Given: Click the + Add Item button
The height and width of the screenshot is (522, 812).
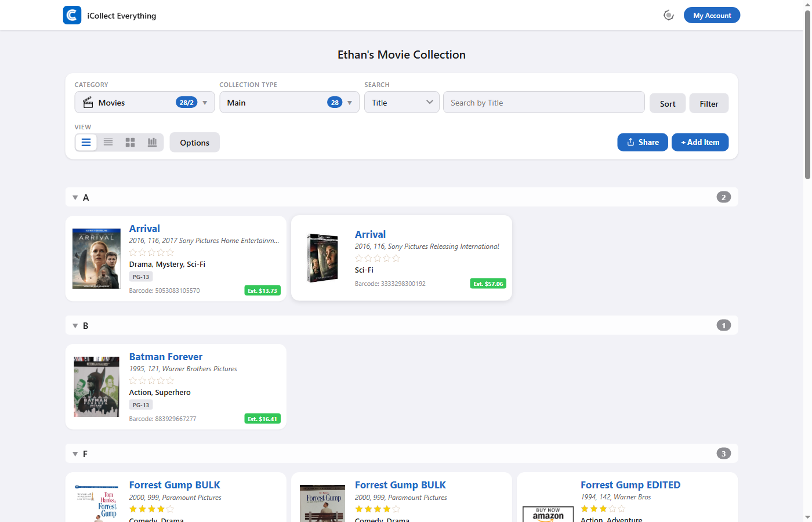Looking at the screenshot, I should click(699, 142).
